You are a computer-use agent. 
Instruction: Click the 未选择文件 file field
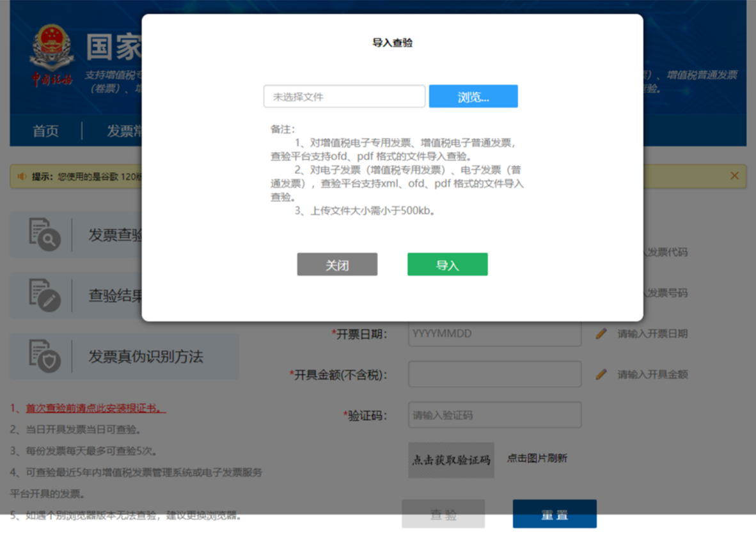(344, 97)
